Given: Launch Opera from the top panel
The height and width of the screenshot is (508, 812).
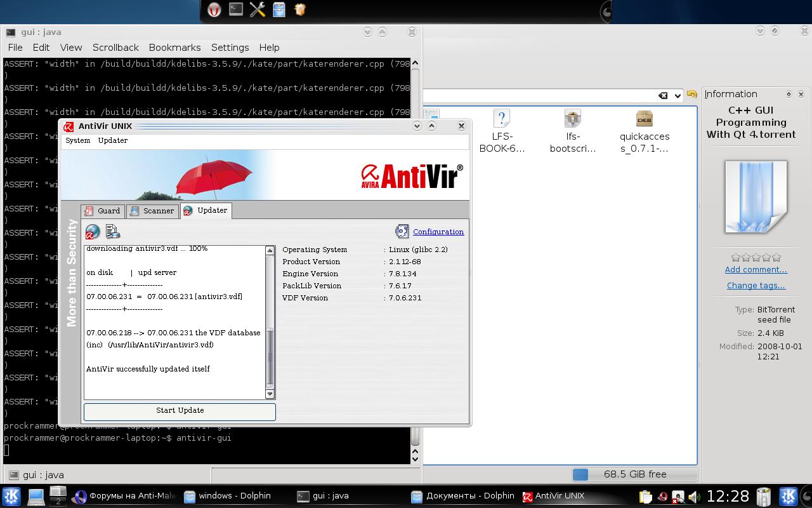Looking at the screenshot, I should click(214, 10).
